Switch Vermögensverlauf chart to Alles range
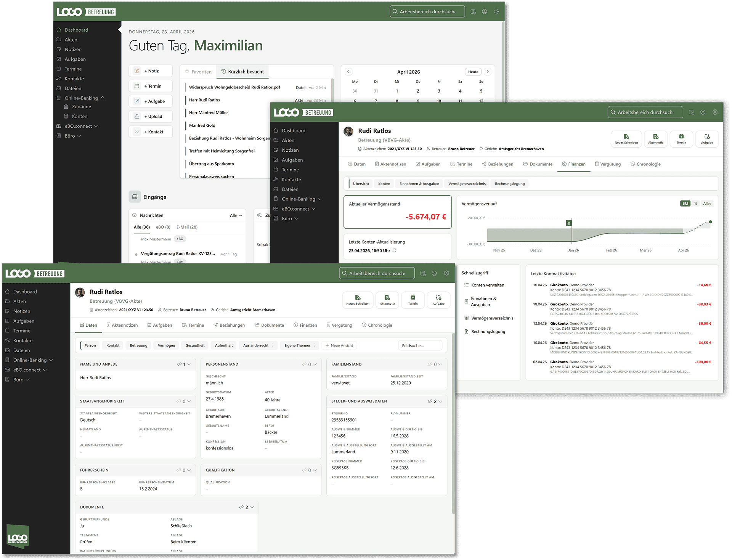This screenshot has width=732, height=560. (x=707, y=204)
